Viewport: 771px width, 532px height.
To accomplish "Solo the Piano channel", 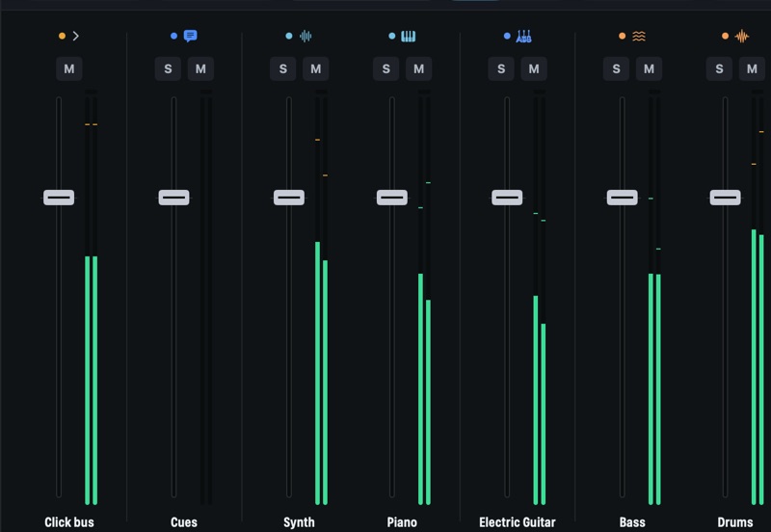I will pos(386,68).
